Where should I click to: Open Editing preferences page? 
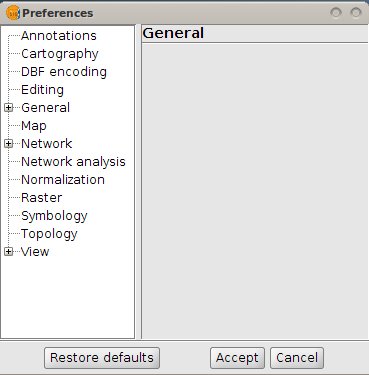tap(42, 90)
